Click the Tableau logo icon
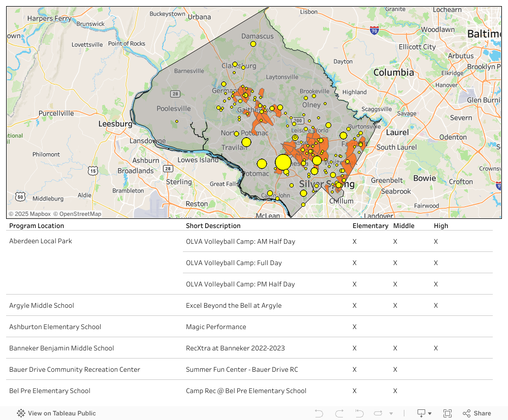Screen dimensions: 508x420 pos(21,413)
